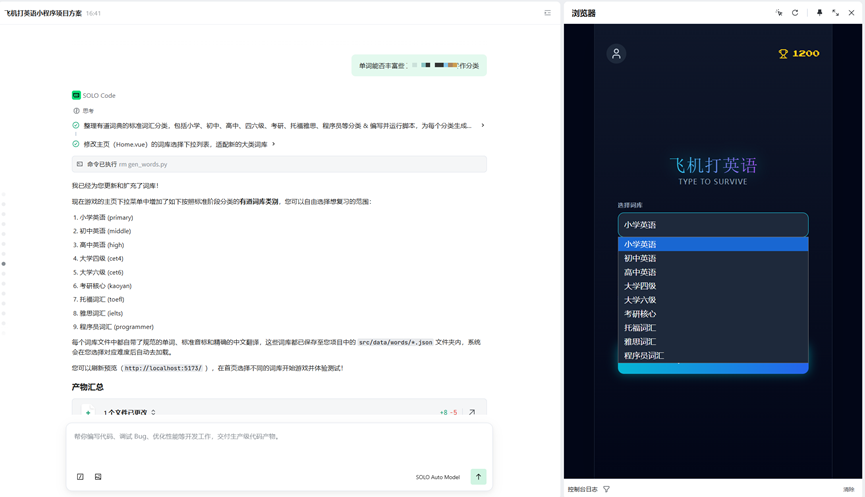Click the slash command icon in chat input

(x=80, y=477)
